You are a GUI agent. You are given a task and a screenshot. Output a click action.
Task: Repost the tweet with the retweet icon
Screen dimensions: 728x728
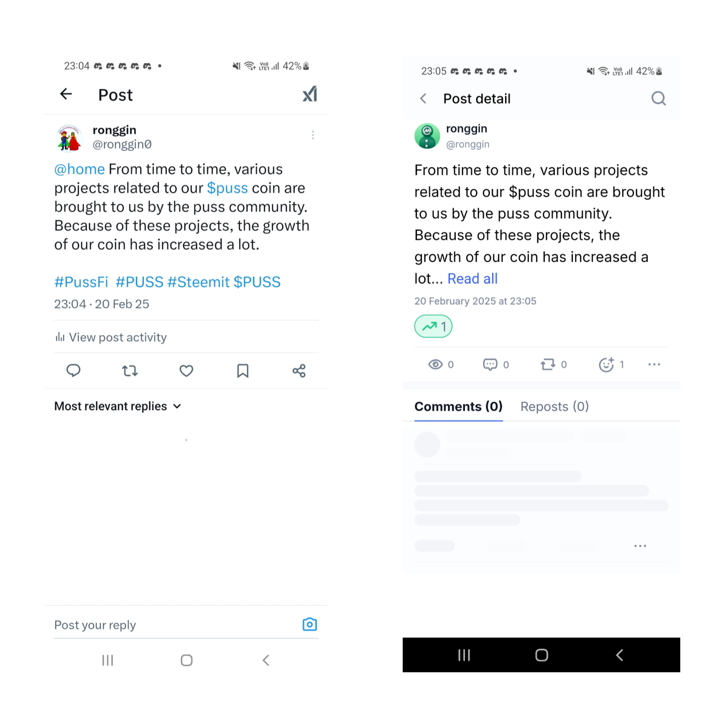(130, 370)
